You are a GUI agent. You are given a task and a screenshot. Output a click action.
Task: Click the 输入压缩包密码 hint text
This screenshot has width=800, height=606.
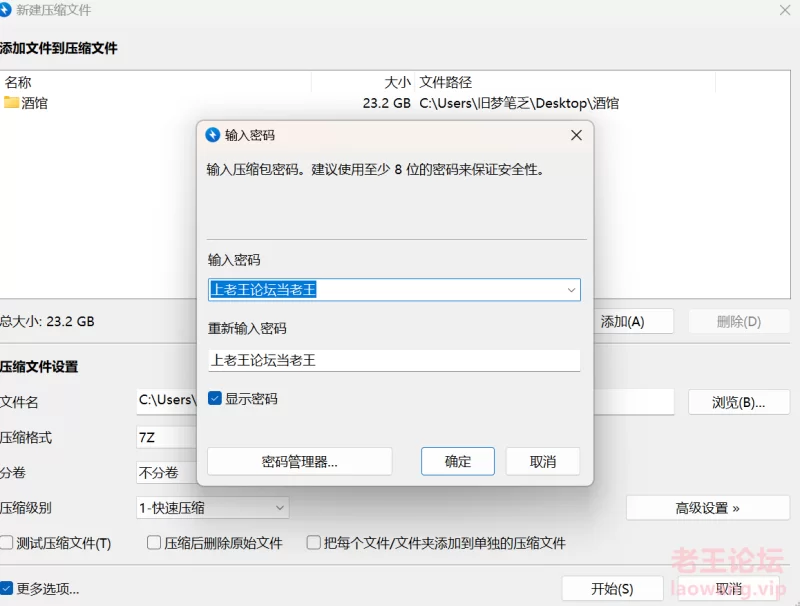(x=375, y=169)
